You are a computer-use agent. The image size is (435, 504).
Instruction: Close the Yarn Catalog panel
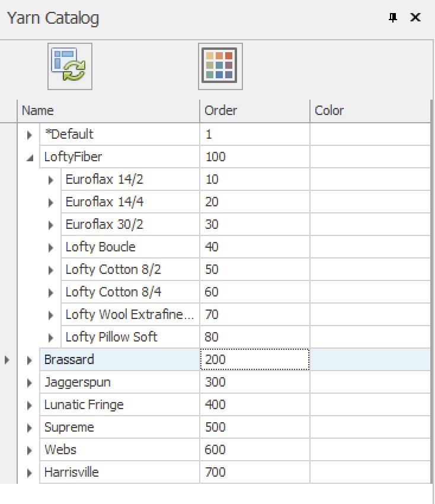[x=415, y=18]
